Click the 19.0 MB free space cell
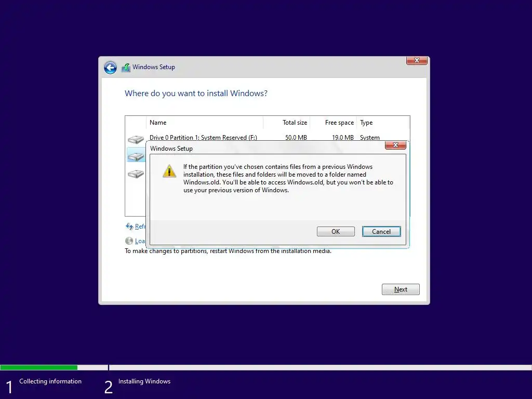Screen dimensions: 532x399 pos(343,137)
